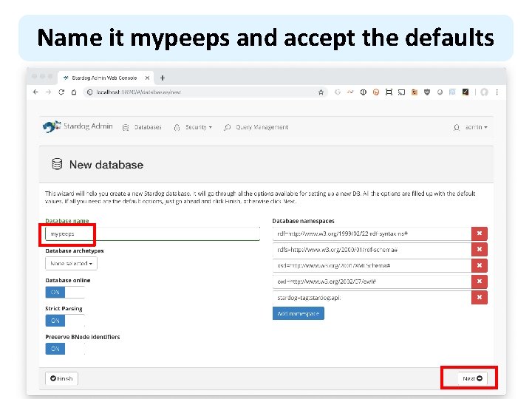The height and width of the screenshot is (399, 532).
Task: Edit the owl namespace field
Action: pos(372,282)
